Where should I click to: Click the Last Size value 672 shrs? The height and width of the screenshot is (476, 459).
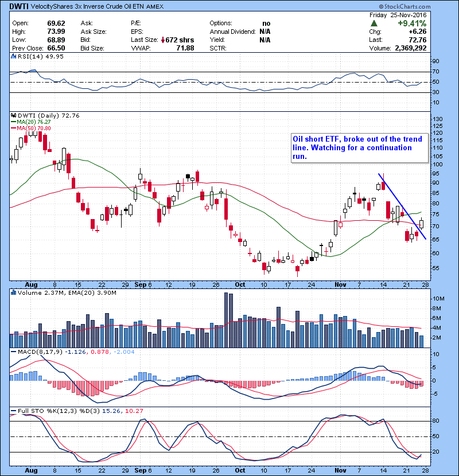point(180,40)
